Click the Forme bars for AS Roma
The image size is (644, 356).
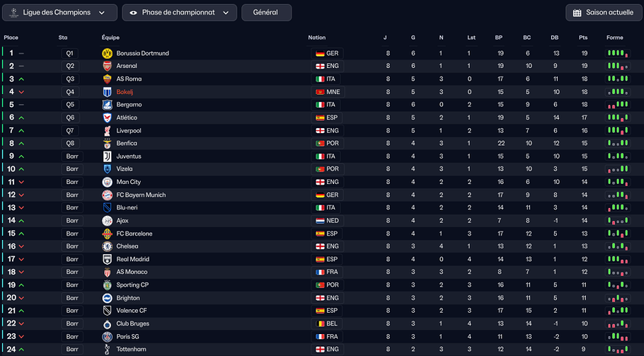(618, 79)
